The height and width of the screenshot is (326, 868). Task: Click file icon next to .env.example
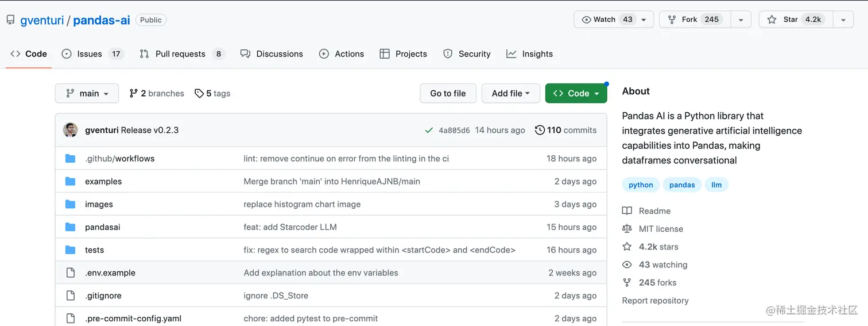point(70,273)
